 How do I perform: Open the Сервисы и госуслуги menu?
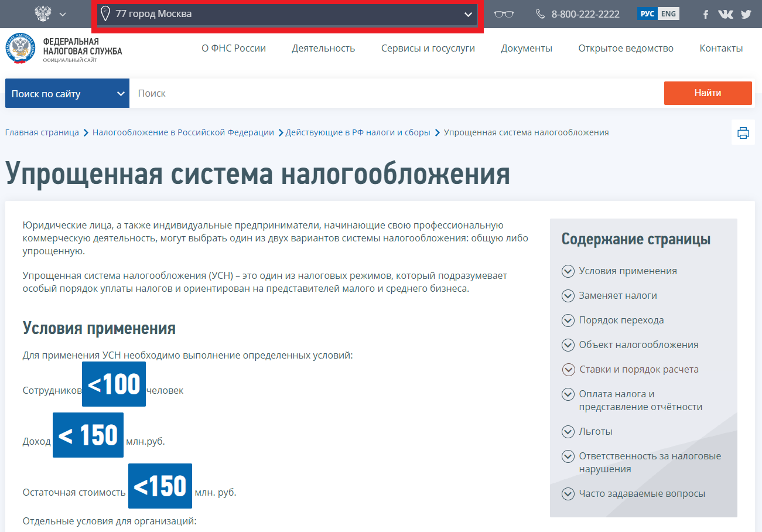[x=428, y=48]
